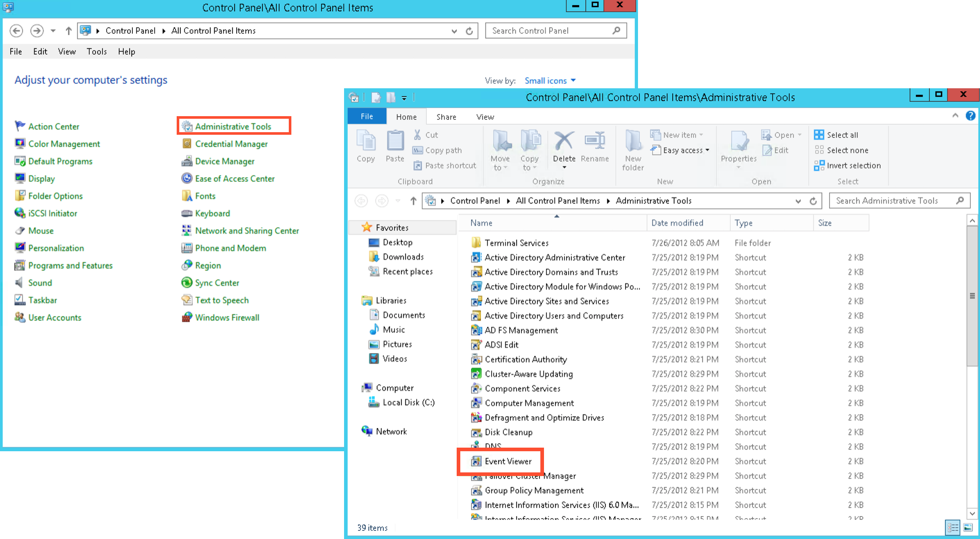Open the File ribbon tab
This screenshot has width=980, height=539.
coord(367,117)
